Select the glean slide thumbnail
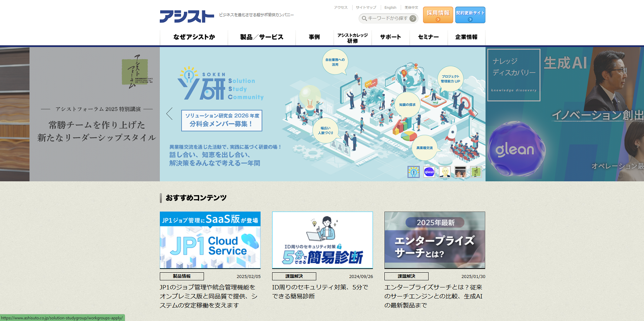The image size is (644, 321). click(429, 172)
